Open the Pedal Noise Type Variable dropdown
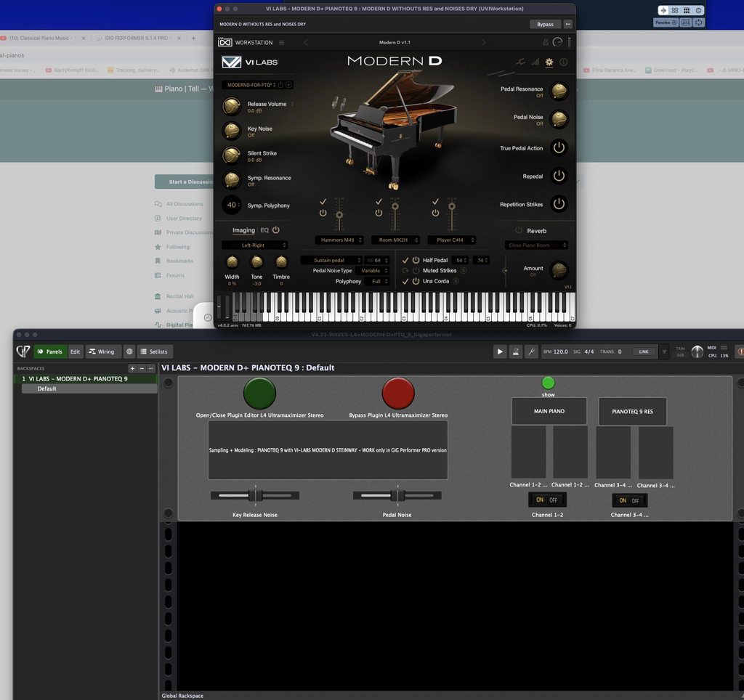The image size is (744, 700). [373, 271]
